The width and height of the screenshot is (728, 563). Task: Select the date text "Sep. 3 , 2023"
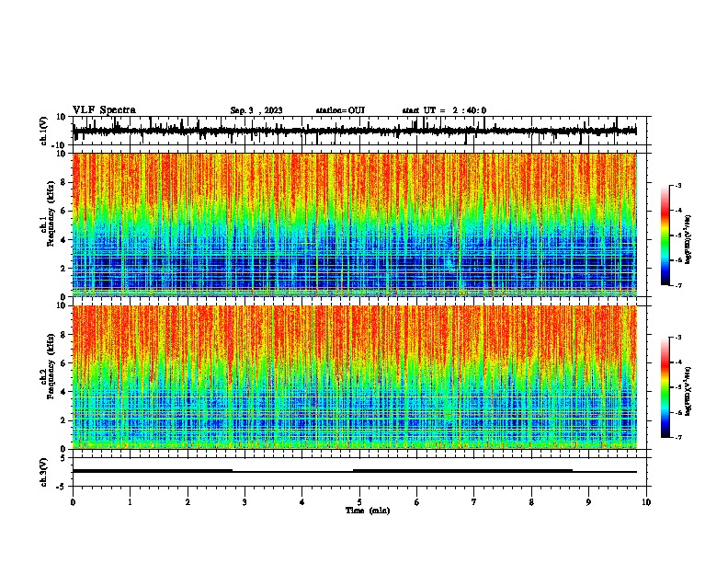click(256, 110)
